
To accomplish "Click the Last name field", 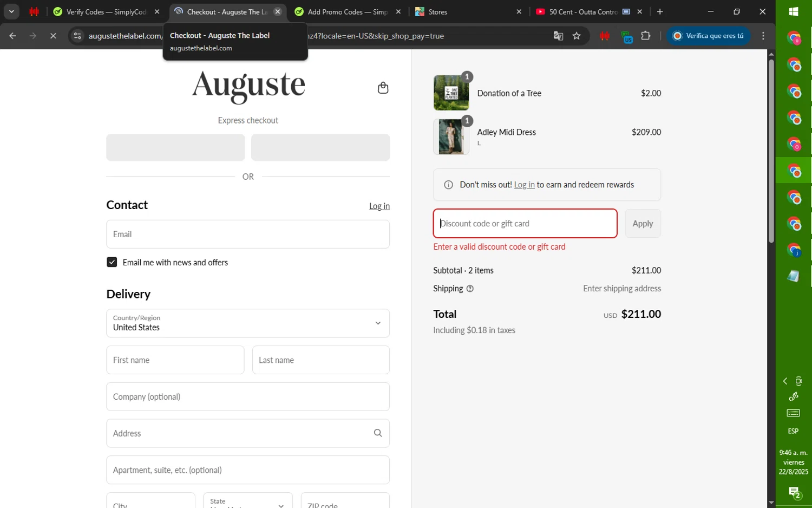I will click(x=321, y=360).
